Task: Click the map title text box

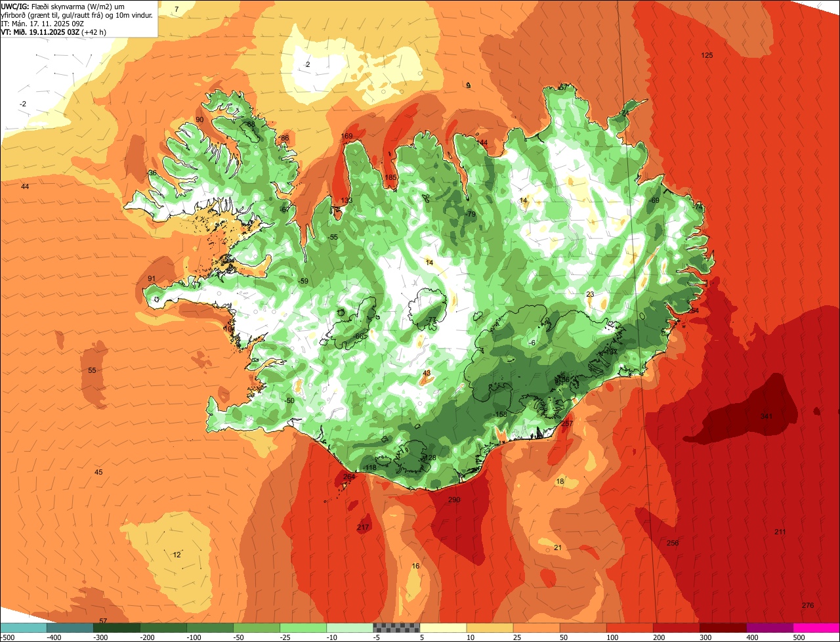Action: [79, 18]
